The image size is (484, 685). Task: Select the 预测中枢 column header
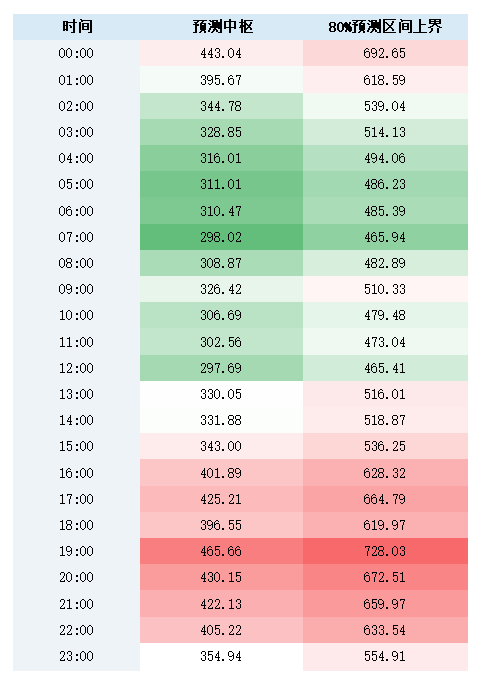pos(222,27)
